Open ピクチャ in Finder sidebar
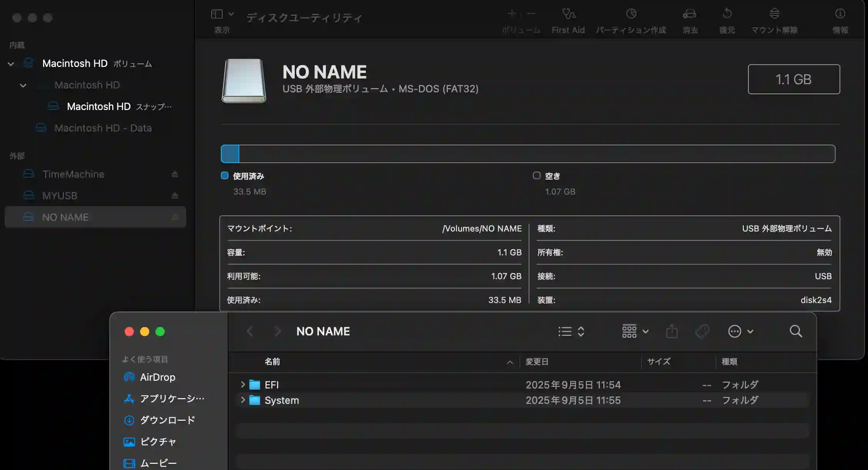The width and height of the screenshot is (868, 470). tap(150, 442)
